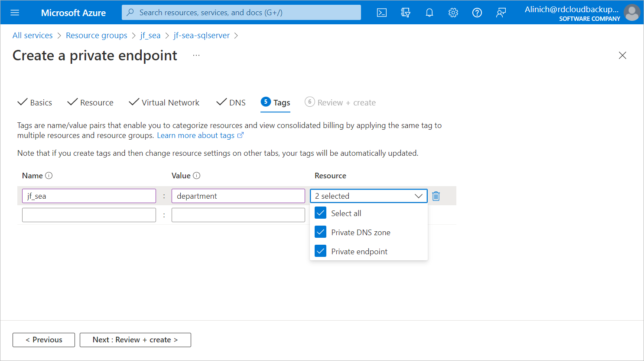The height and width of the screenshot is (361, 644).
Task: Delete the jf_sea tag row
Action: click(x=436, y=196)
